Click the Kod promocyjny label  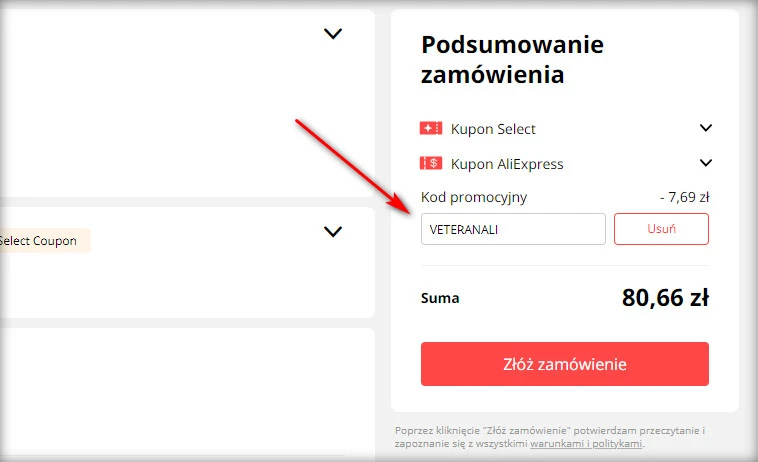point(474,197)
